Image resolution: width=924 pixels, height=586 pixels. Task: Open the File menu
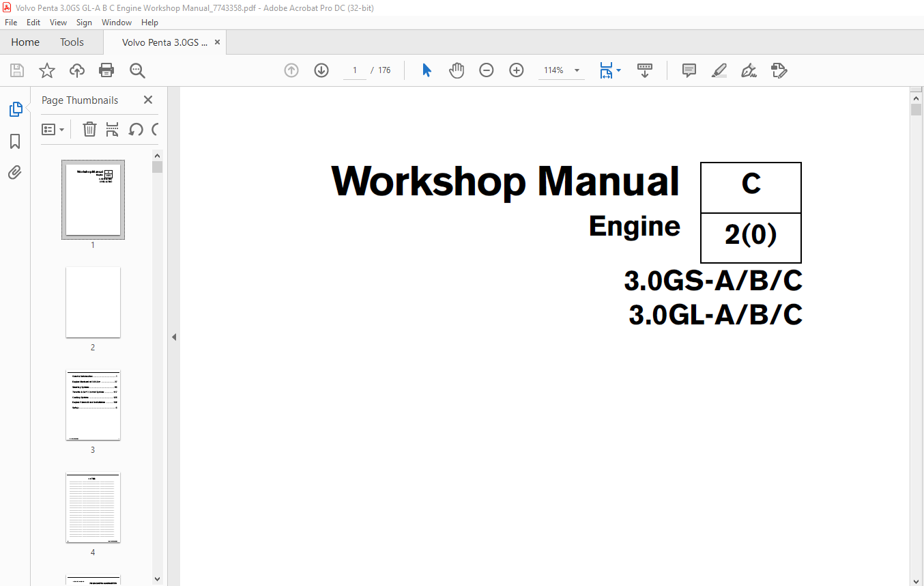[11, 23]
